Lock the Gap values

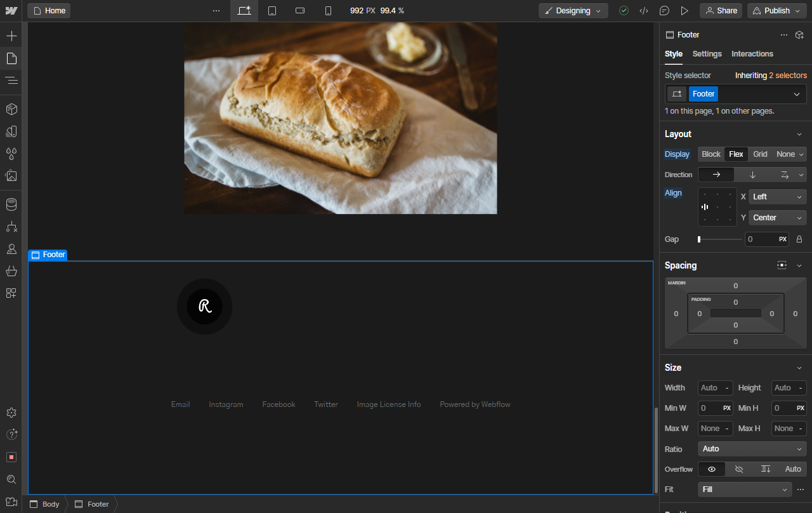pos(799,239)
